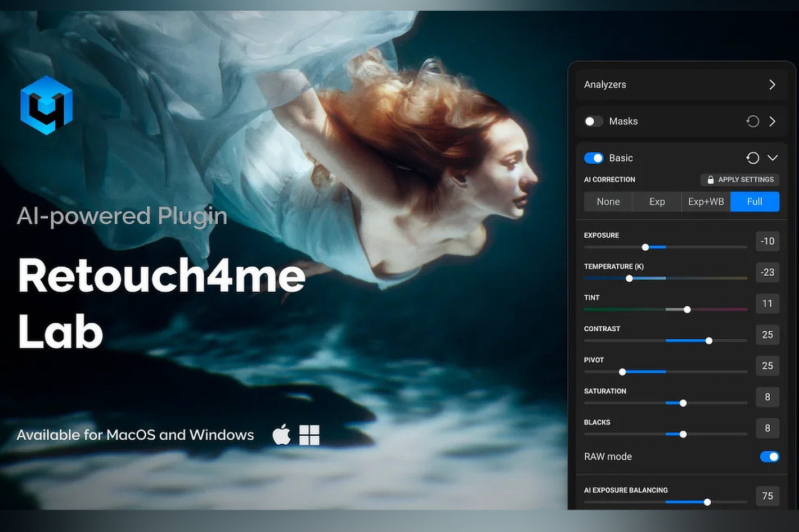The width and height of the screenshot is (799, 532).
Task: Click the Temperature (K) slider handle
Action: (x=629, y=278)
